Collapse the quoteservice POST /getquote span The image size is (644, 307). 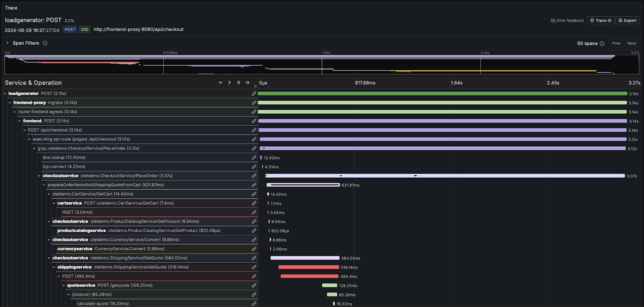coord(64,285)
